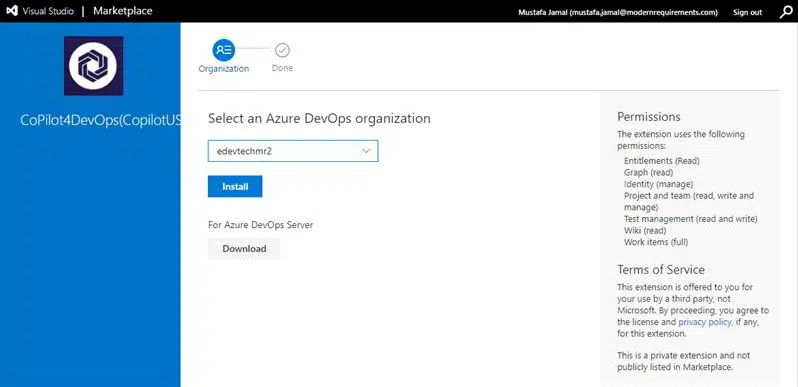Open the Marketplace header link
798x387 pixels.
pos(122,11)
